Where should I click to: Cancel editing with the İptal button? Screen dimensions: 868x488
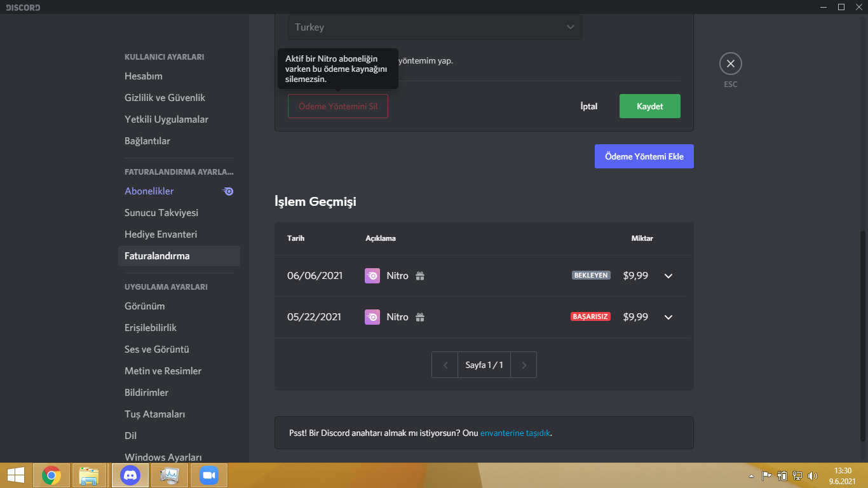[x=589, y=106]
